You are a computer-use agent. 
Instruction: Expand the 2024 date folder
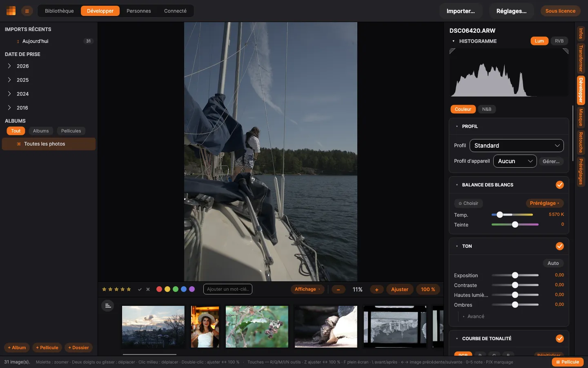(9, 94)
